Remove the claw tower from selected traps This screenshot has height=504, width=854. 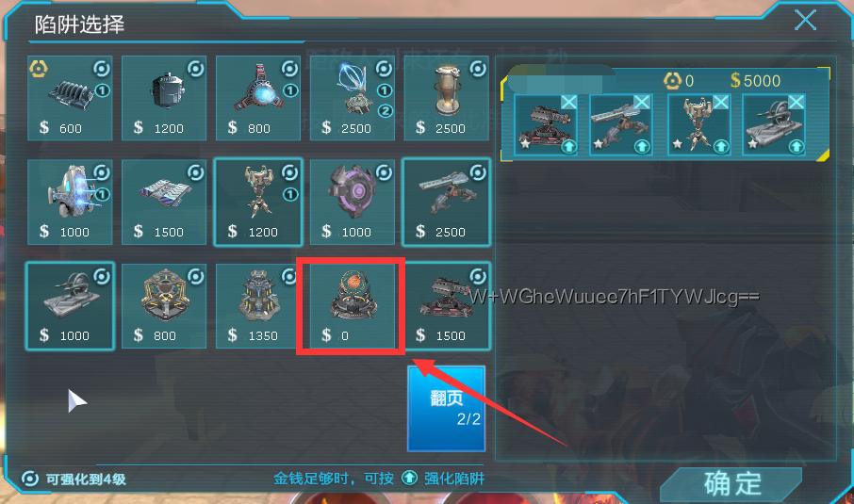tap(720, 103)
